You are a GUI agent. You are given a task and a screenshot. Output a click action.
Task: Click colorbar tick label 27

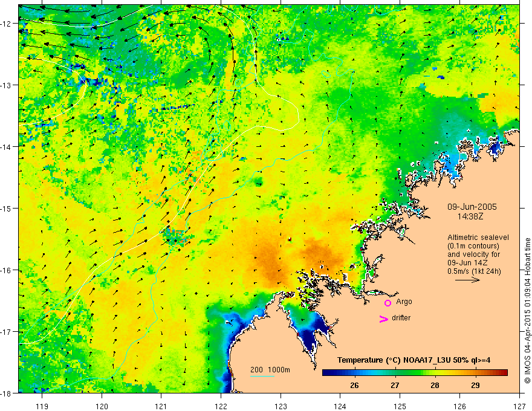[x=395, y=385]
